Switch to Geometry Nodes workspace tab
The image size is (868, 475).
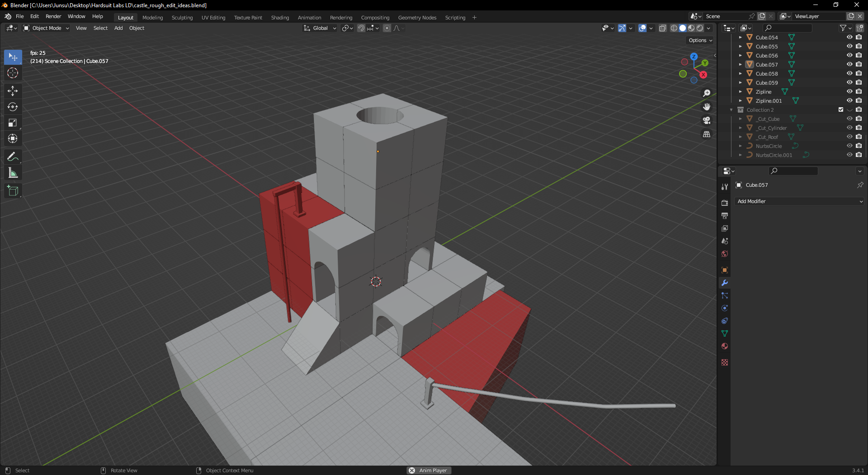point(417,18)
